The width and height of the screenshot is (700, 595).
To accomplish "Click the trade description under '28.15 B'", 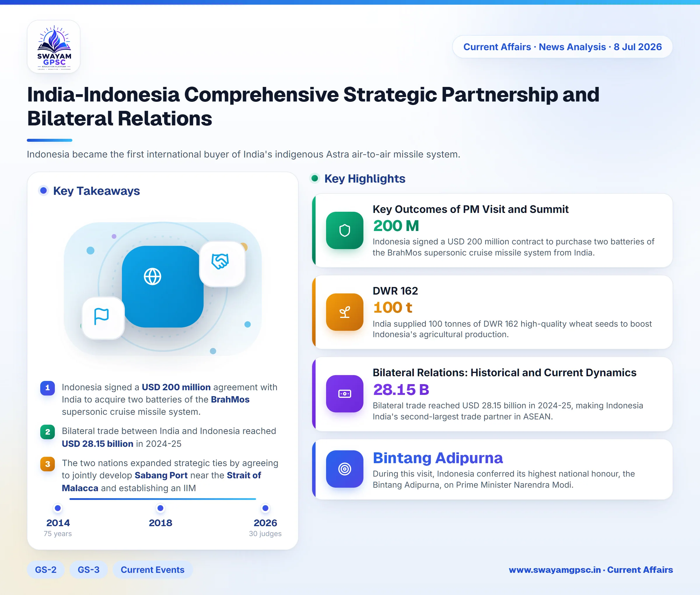I will (508, 411).
